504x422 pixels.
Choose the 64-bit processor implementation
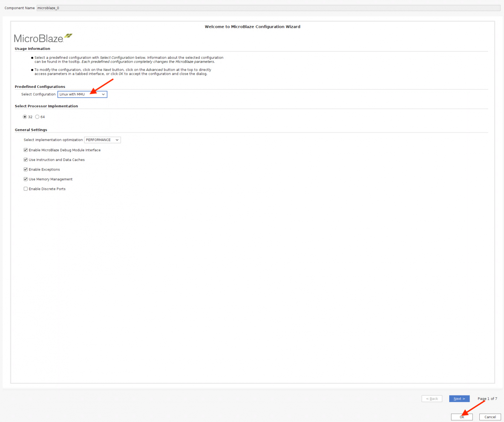37,117
